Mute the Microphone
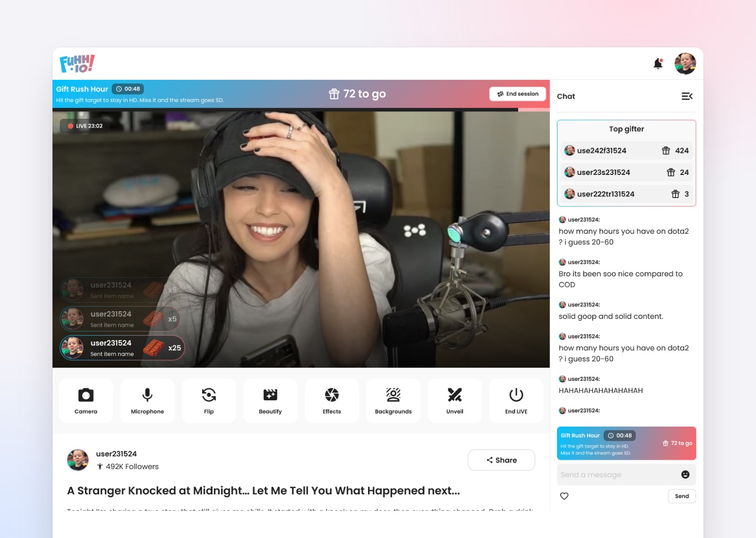756x538 pixels. tap(148, 401)
